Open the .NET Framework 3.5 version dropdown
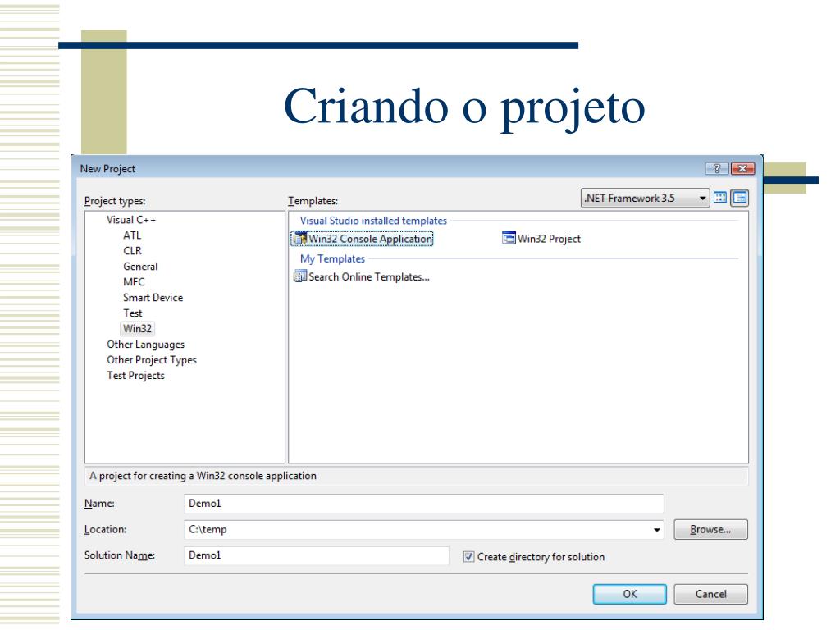The width and height of the screenshot is (840, 630). coord(645,199)
